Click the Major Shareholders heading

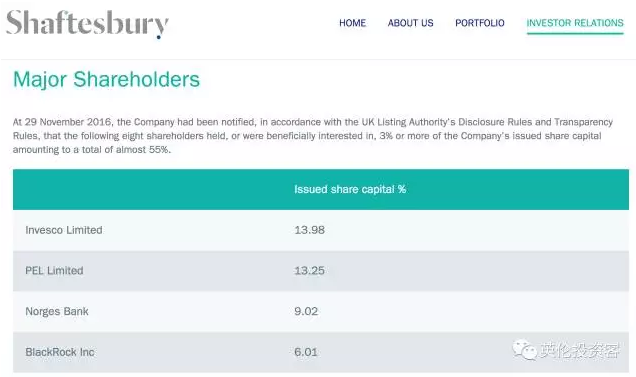(x=106, y=79)
